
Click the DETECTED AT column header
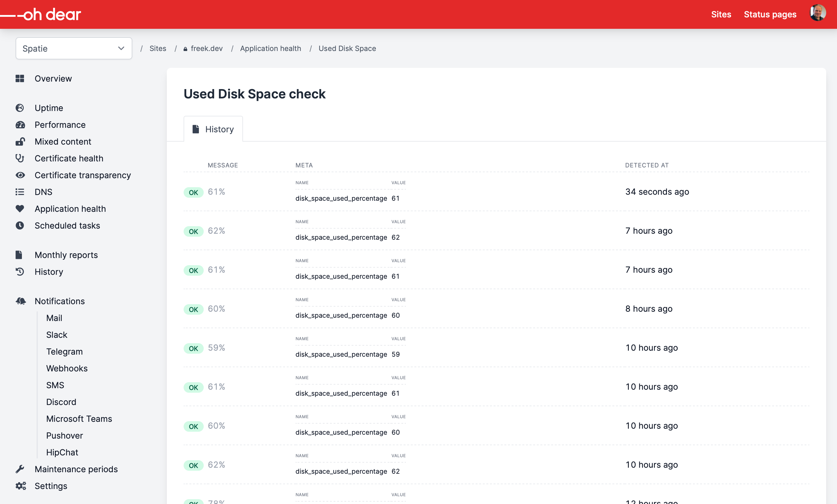(x=646, y=165)
